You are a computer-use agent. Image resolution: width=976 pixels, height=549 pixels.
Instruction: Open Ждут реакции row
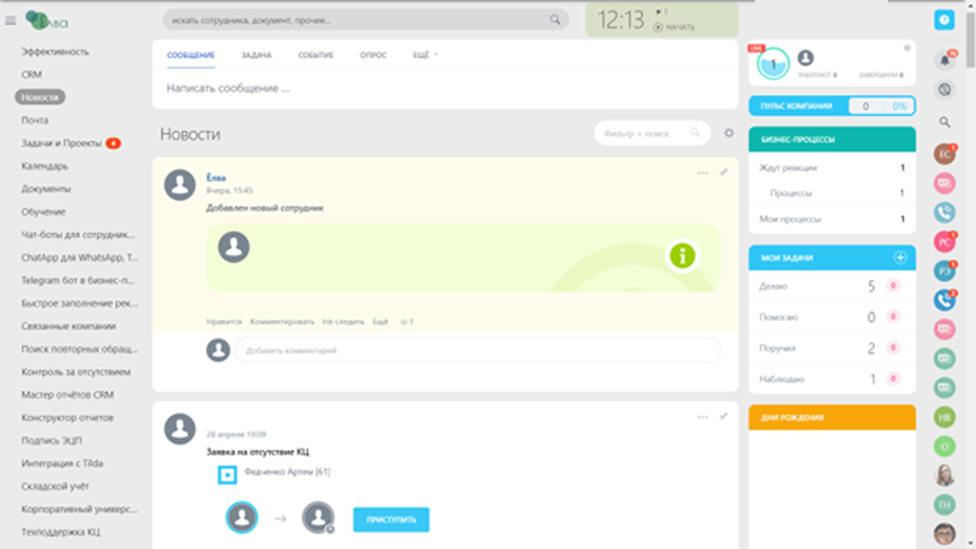click(832, 168)
